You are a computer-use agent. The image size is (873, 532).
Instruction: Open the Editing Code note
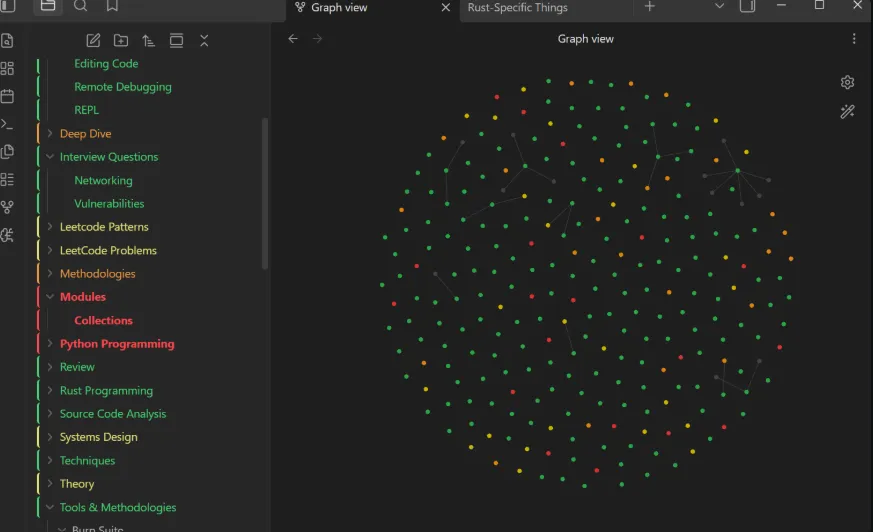click(106, 63)
